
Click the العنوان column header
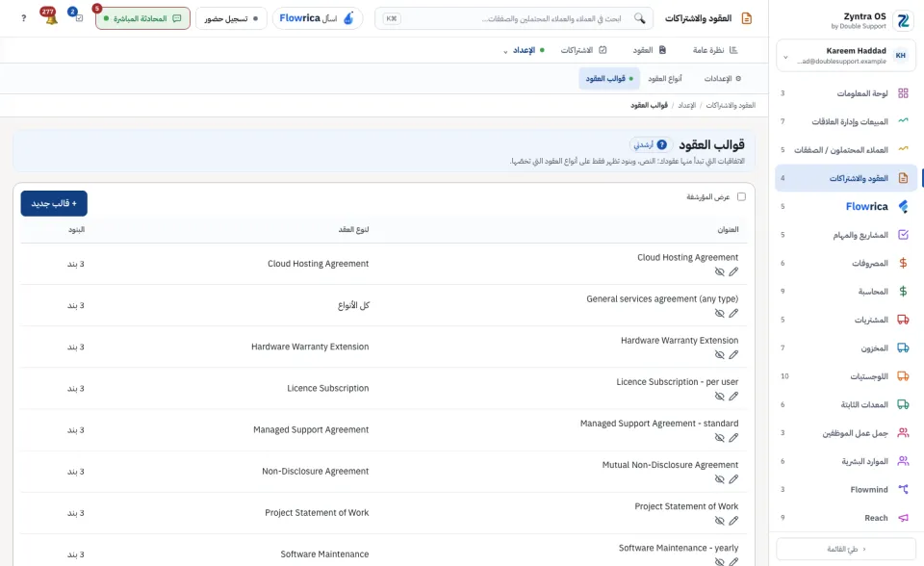click(x=728, y=229)
